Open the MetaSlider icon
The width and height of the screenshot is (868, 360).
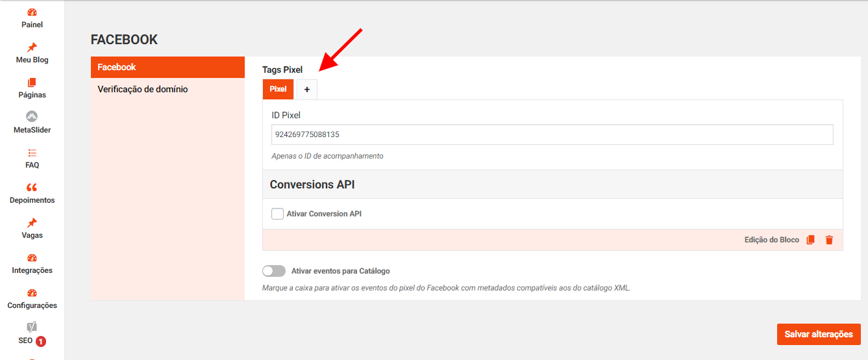[32, 117]
